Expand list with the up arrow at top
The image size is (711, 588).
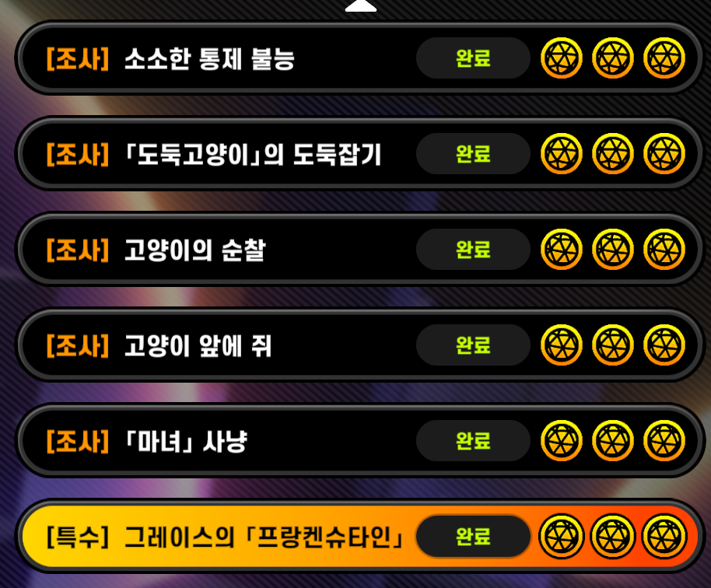(361, 6)
